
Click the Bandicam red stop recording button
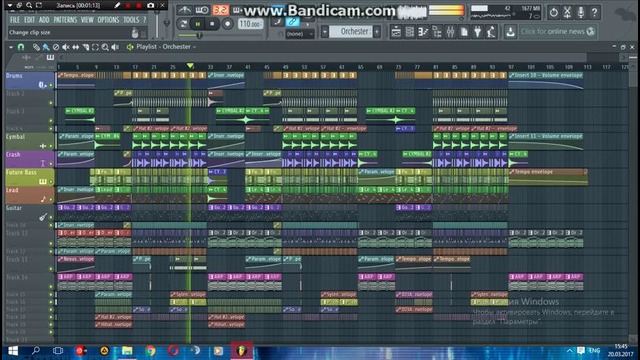(x=138, y=5)
